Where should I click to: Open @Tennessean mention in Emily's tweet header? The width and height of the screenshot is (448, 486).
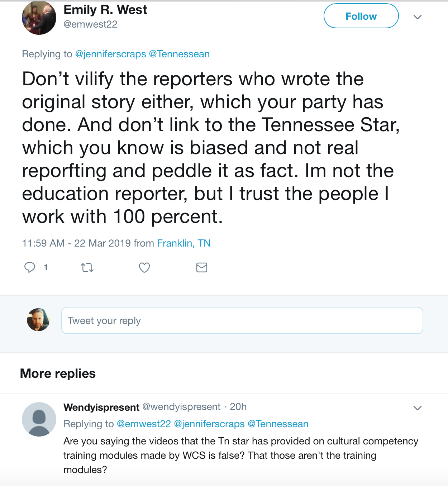click(179, 54)
